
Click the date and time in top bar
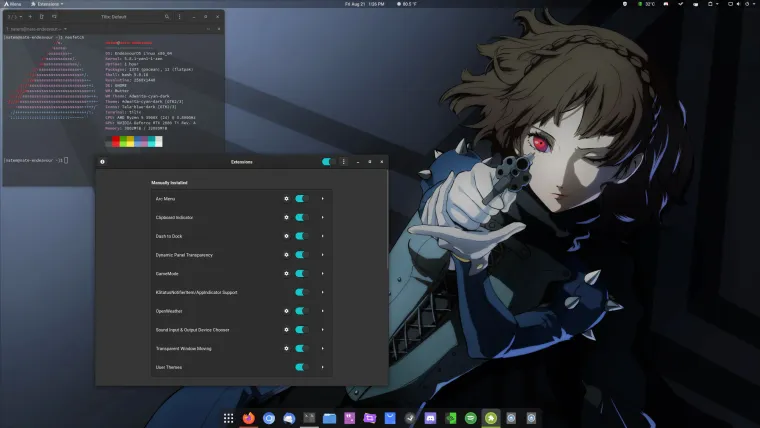[x=363, y=4]
